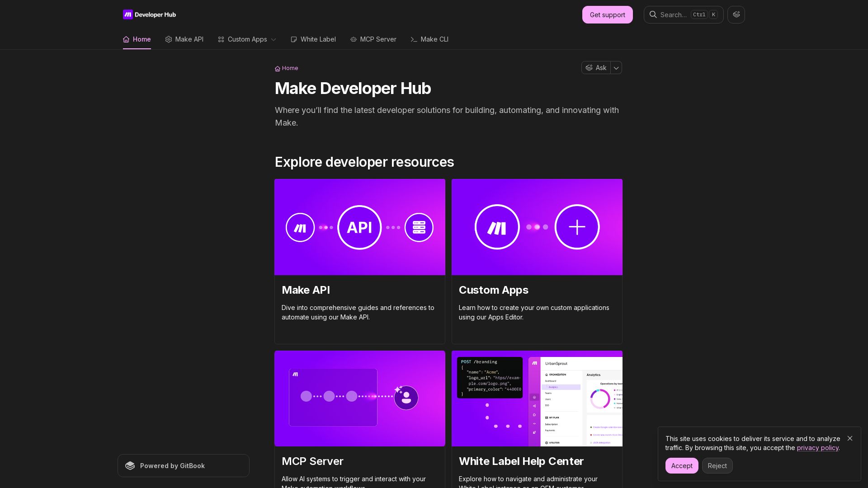This screenshot has width=868, height=488.
Task: Click the White Label Help Center title
Action: click(521, 461)
